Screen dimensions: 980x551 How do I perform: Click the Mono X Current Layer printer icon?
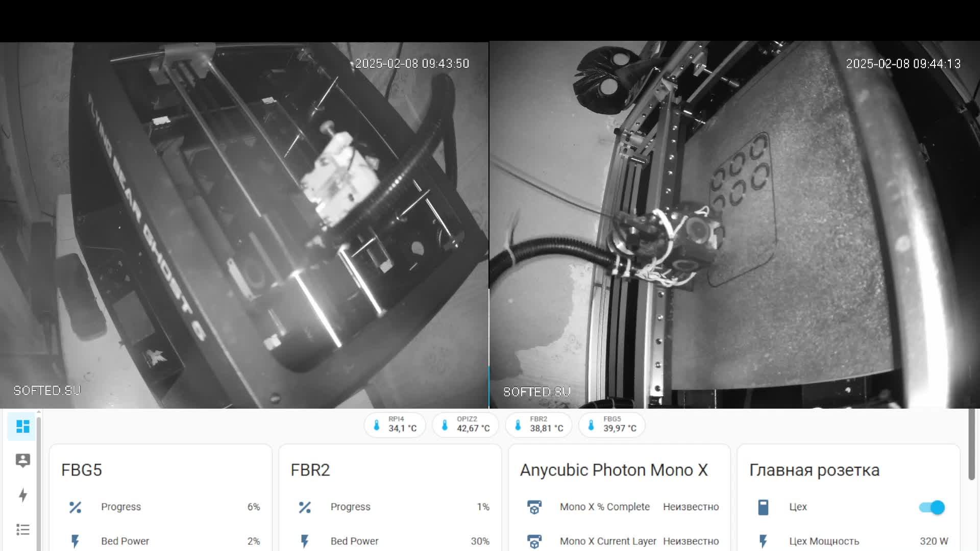point(534,541)
